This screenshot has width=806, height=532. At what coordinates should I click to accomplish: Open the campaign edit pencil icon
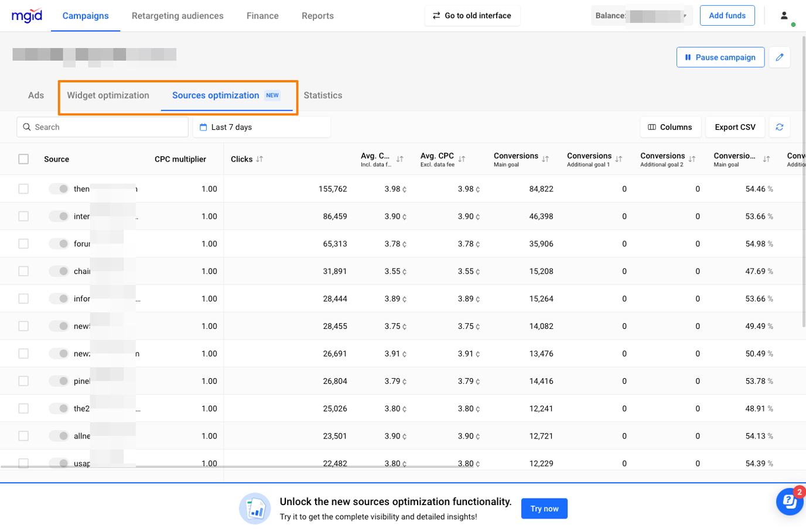click(x=780, y=57)
